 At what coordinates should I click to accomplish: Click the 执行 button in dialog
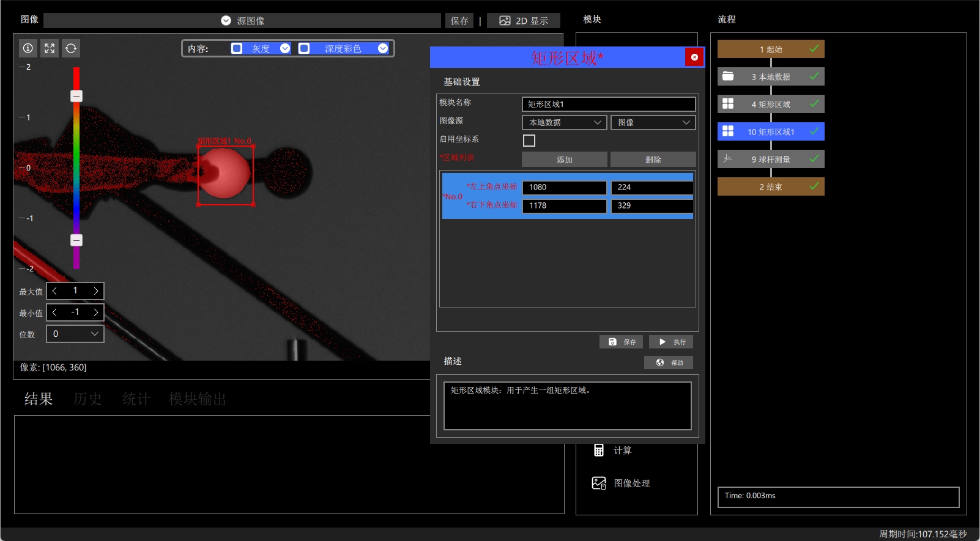click(671, 342)
